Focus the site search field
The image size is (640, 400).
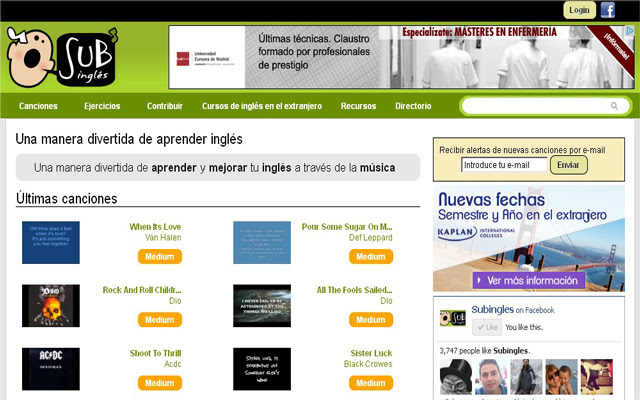coord(545,106)
